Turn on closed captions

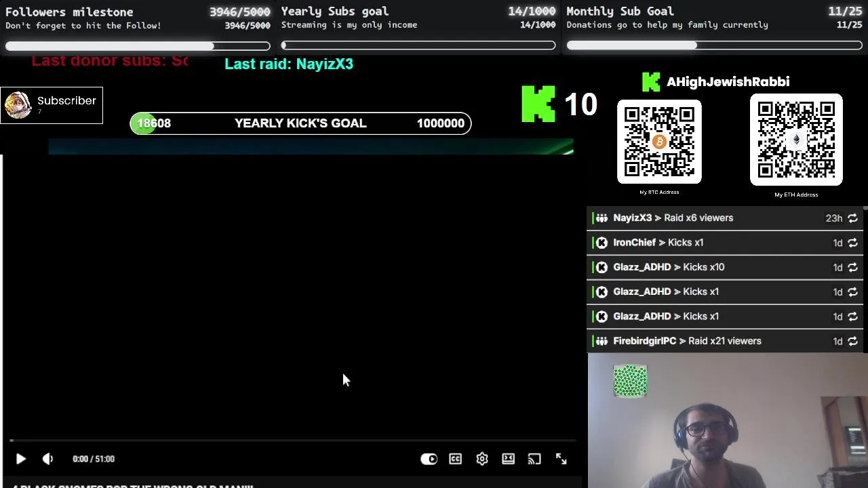point(455,459)
